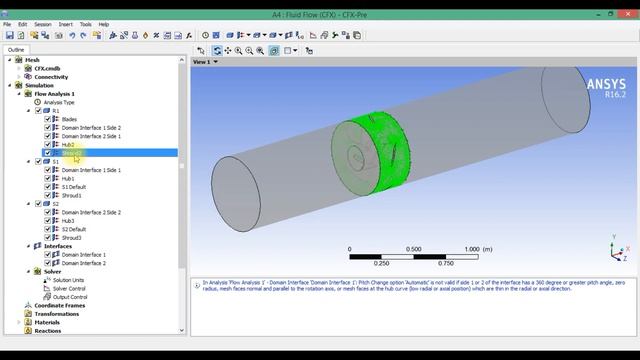Click the Interfaces node icon in tree

point(38,246)
